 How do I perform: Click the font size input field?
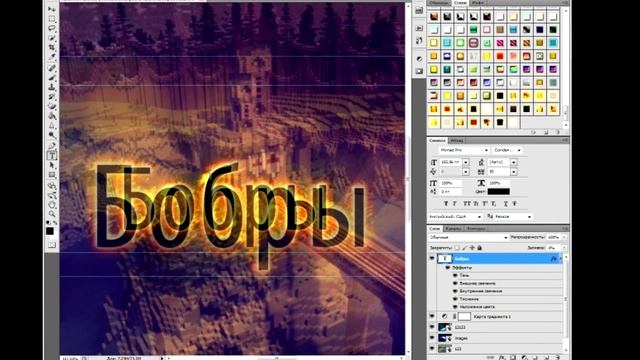pos(451,162)
